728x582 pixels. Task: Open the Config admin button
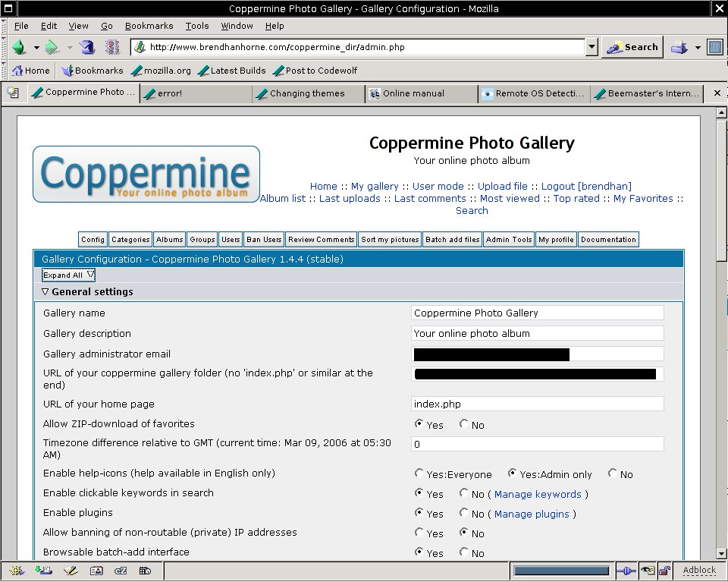coord(93,240)
